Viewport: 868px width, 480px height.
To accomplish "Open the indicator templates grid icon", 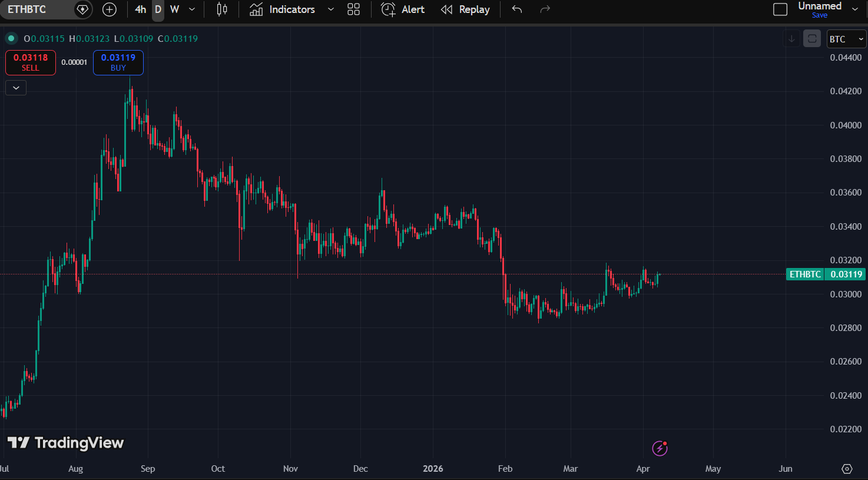I will coord(353,9).
